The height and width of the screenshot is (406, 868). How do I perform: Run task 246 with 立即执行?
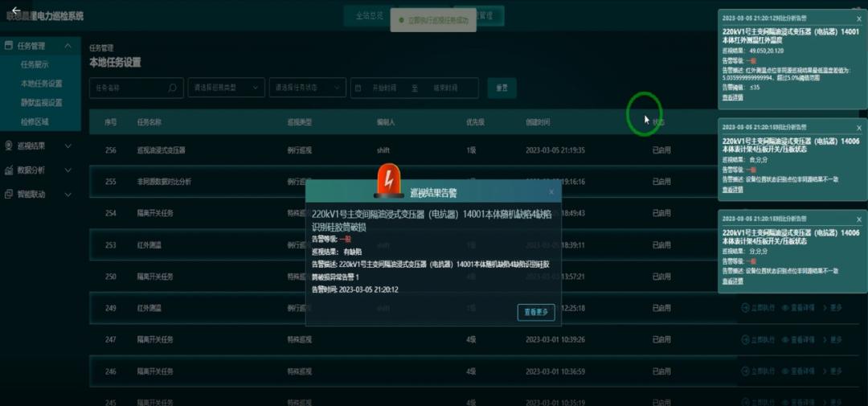759,371
